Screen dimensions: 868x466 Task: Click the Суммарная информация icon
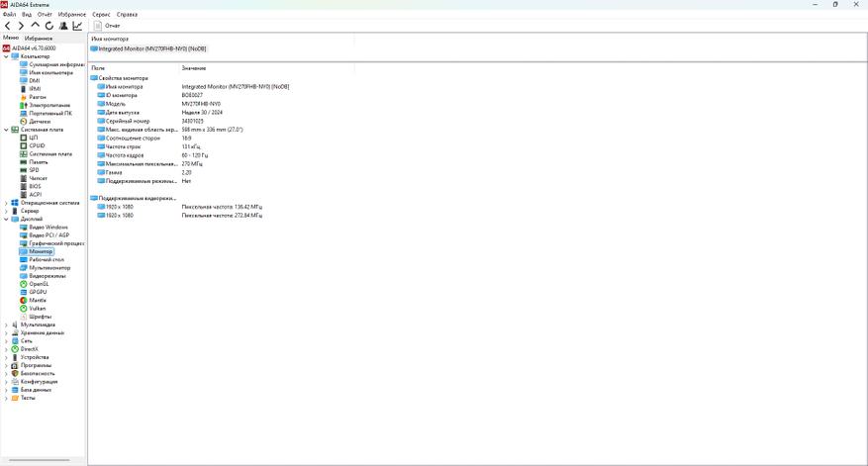[23, 64]
